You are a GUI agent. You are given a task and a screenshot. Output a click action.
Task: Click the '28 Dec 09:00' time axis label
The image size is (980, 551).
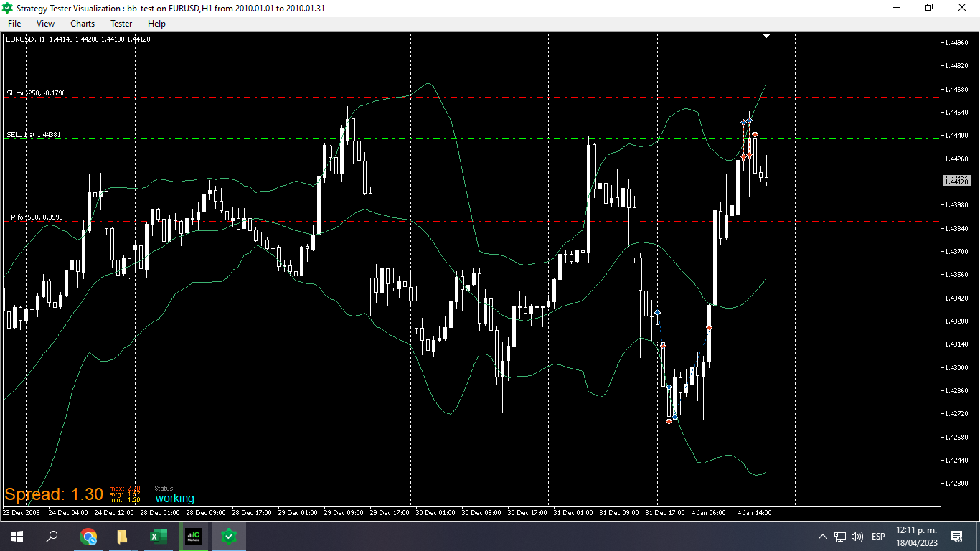206,513
